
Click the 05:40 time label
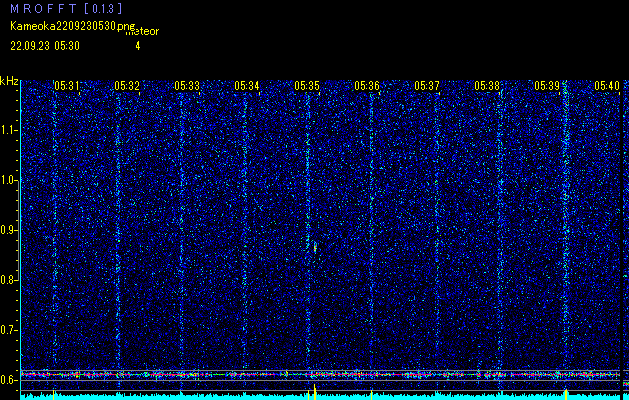point(607,86)
